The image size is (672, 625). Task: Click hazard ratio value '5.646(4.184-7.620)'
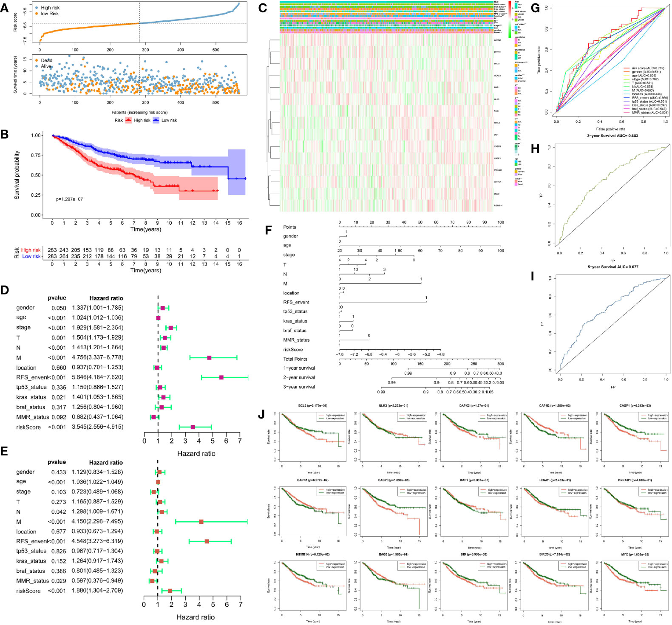click(x=97, y=377)
